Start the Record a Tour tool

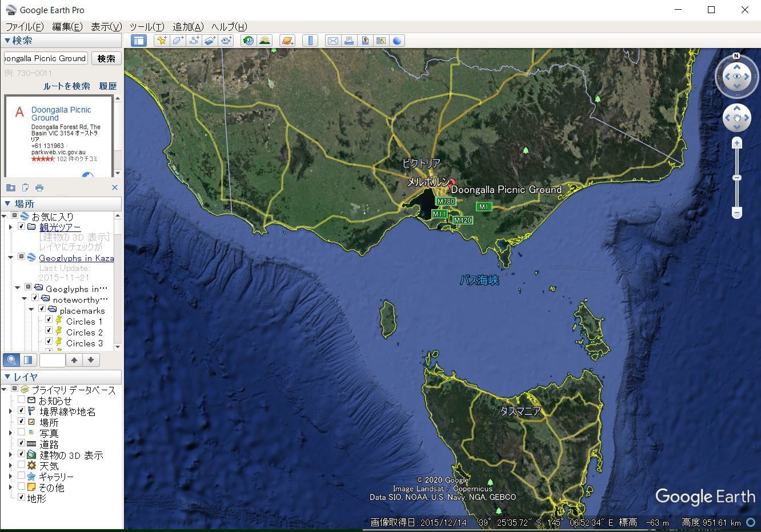point(226,41)
